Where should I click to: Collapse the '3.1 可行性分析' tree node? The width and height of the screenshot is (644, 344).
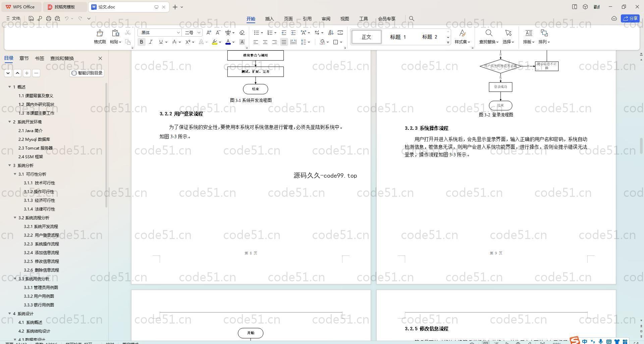15,174
